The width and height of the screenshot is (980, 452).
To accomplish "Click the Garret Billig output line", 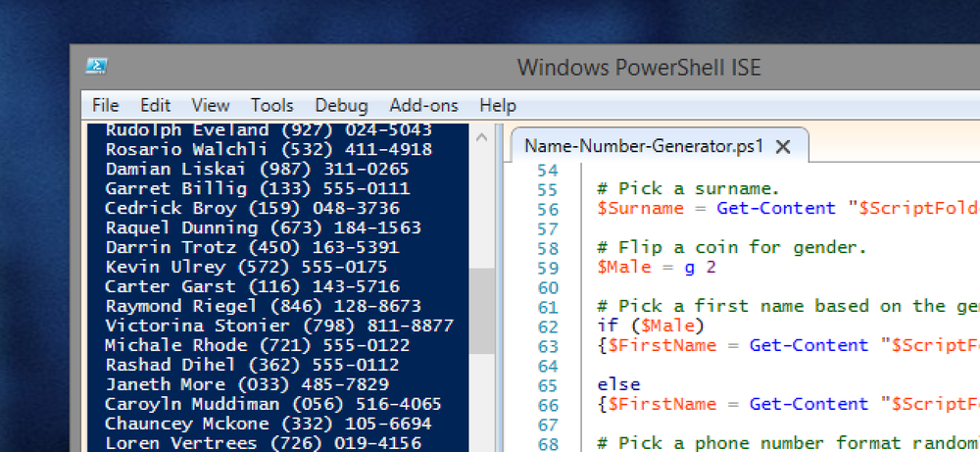I will pos(257,188).
